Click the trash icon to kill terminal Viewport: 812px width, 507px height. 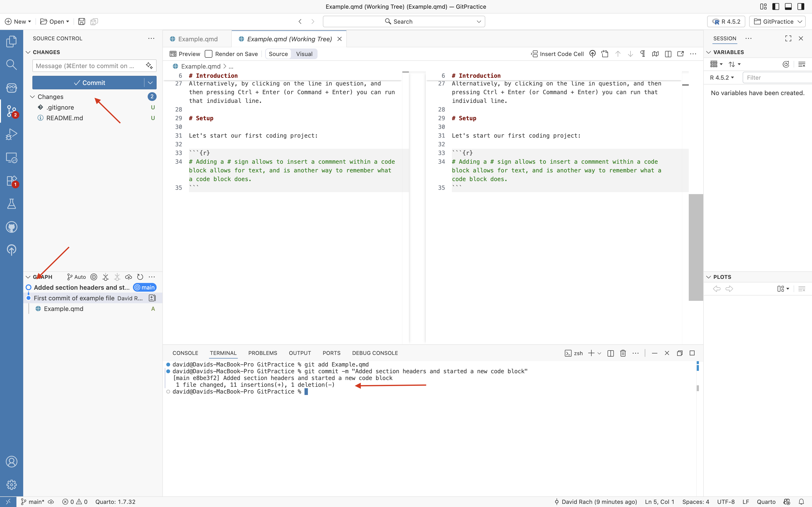click(x=623, y=353)
